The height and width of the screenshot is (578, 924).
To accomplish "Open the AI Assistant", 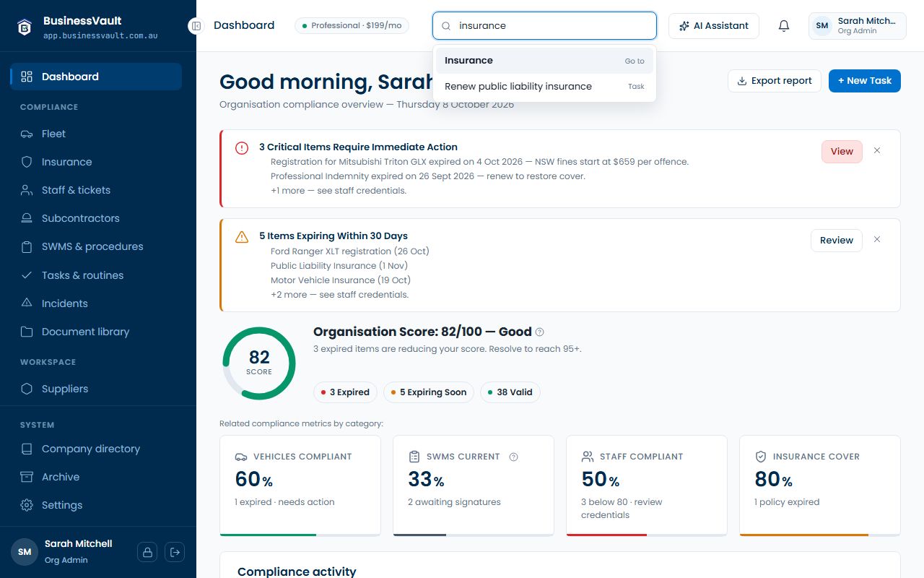I will point(714,26).
